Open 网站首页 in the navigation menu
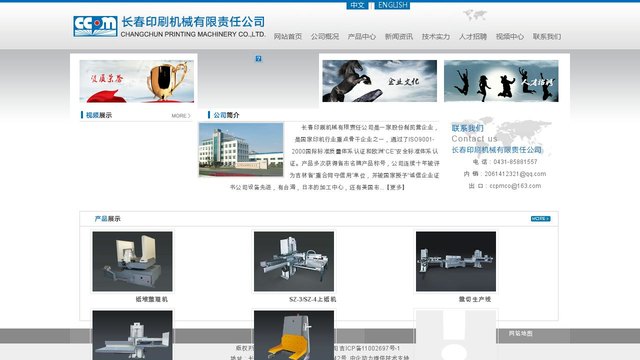This screenshot has width=640, height=360. pyautogui.click(x=288, y=36)
